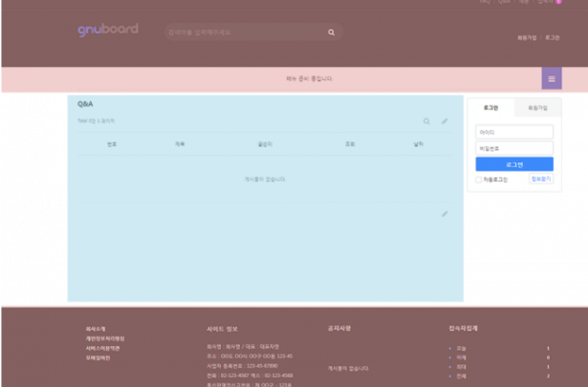588x387 pixels.
Task: Open the 회사소개 footer link
Action: 96,329
